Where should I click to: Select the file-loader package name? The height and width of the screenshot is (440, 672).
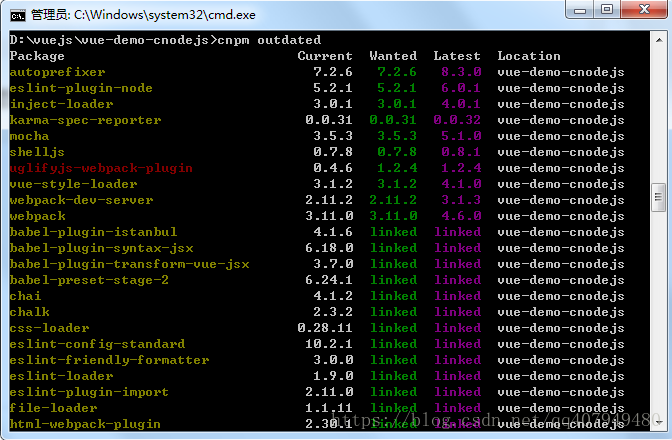click(53, 408)
